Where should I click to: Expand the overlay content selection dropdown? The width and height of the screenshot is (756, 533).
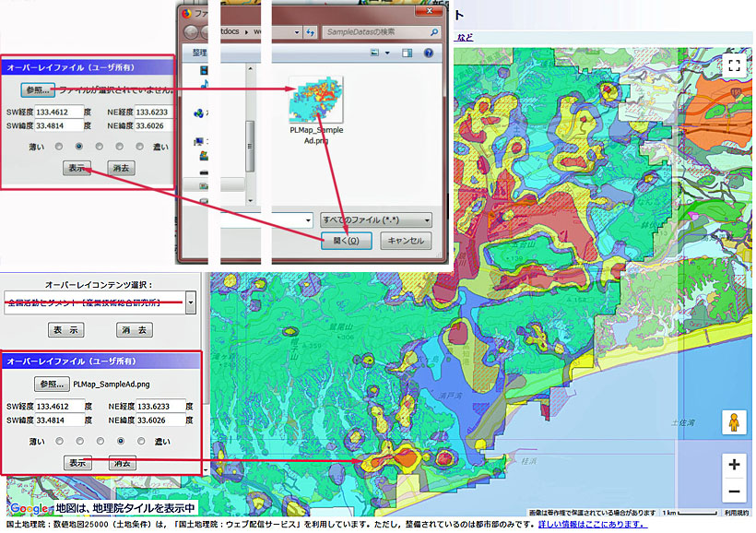191,302
